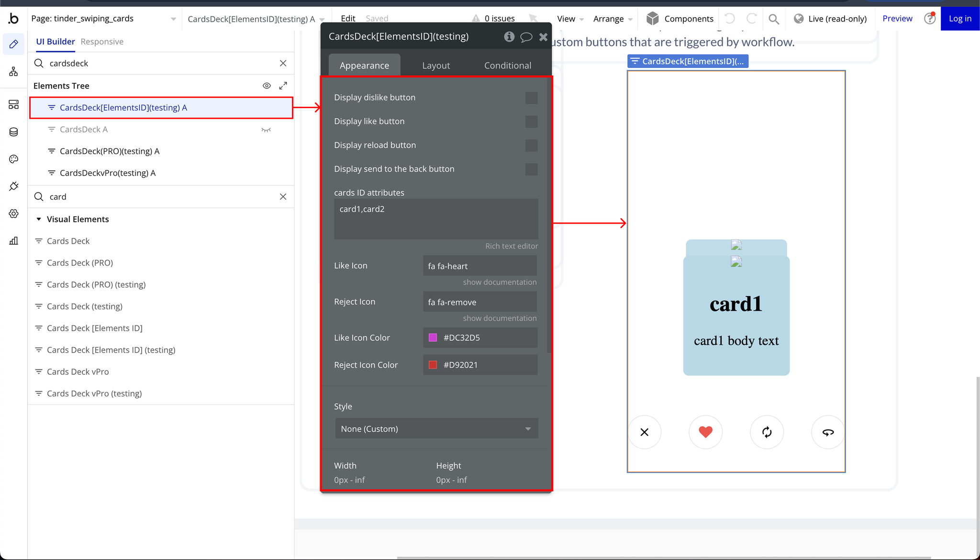Click the search magnifier in top toolbar
Viewport: 980px width, 560px height.
pos(773,19)
